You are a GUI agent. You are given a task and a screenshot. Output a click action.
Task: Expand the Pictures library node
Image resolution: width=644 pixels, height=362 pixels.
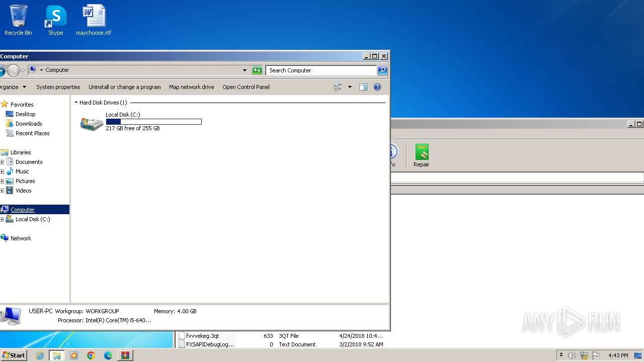[x=2, y=181]
